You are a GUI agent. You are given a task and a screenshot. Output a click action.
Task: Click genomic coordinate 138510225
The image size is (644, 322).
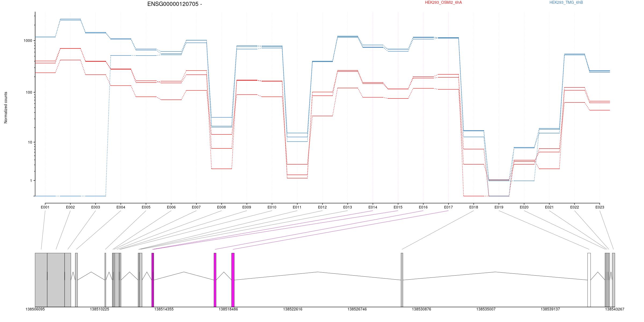100,309
